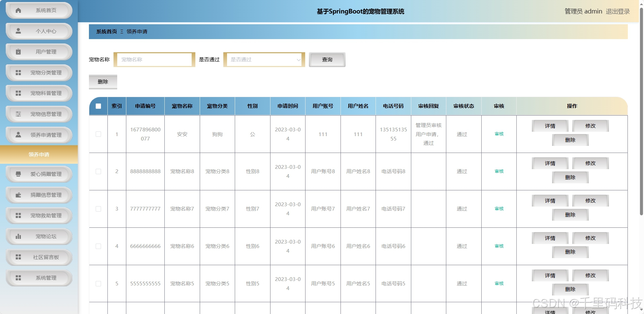Click the person icon beside 个人中心
This screenshot has width=644, height=314.
click(19, 31)
